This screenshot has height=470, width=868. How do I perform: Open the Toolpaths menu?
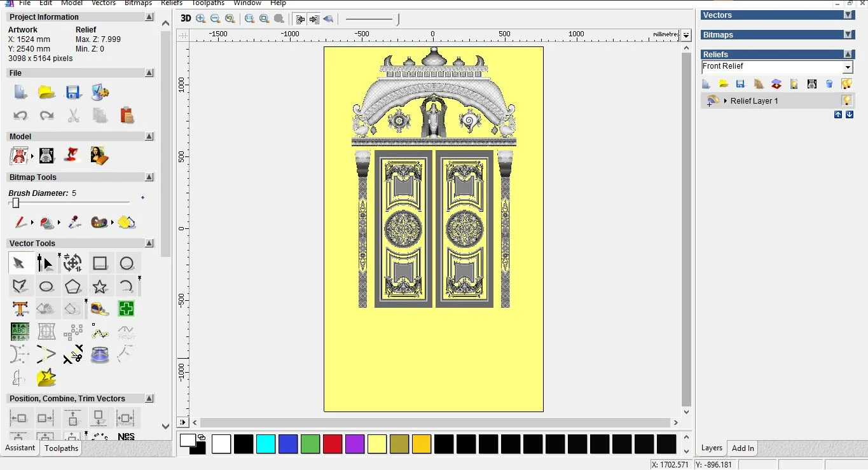[x=208, y=3]
